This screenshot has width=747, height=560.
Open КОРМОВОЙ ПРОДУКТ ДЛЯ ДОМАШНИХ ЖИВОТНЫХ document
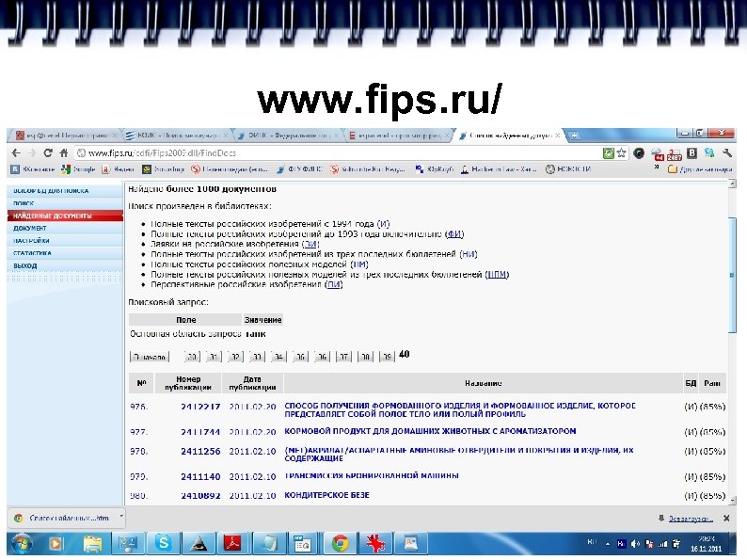pyautogui.click(x=430, y=431)
